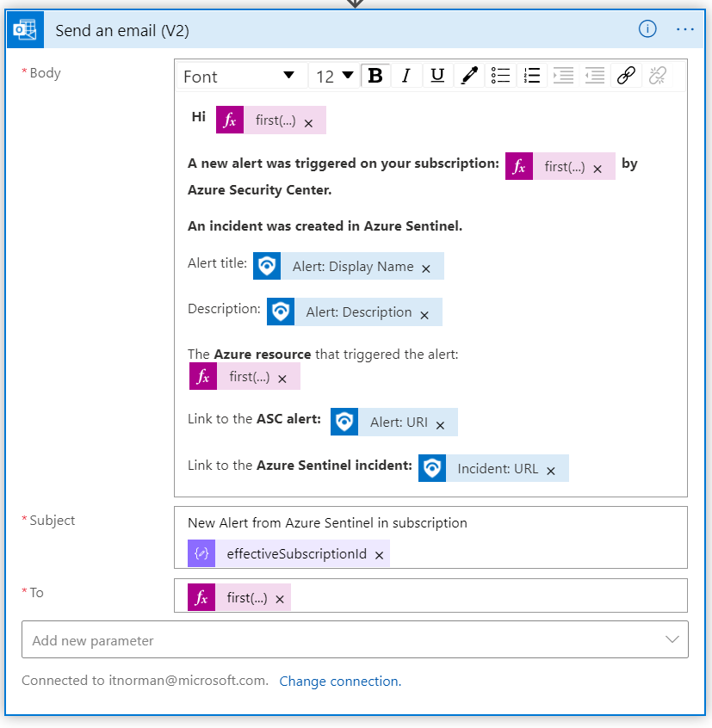Click the Sentinel shield icon on Incident: URL
This screenshot has width=712, height=728.
point(432,468)
